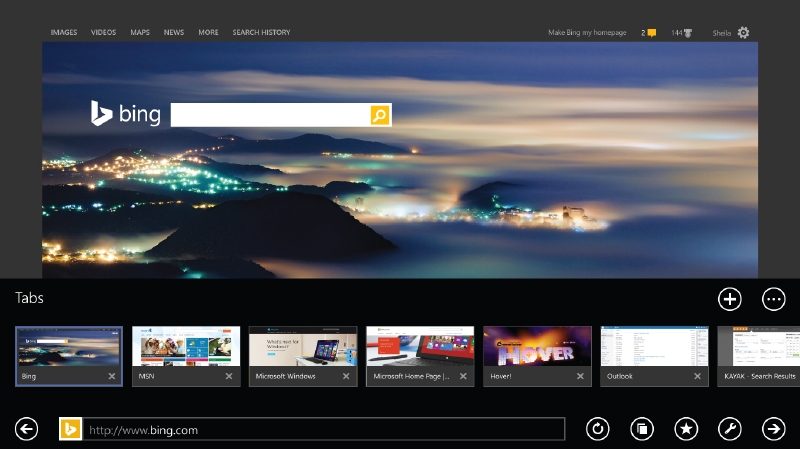Viewport: 800px width, 449px height.
Task: Open a new tab with the plus icon
Action: (x=730, y=299)
